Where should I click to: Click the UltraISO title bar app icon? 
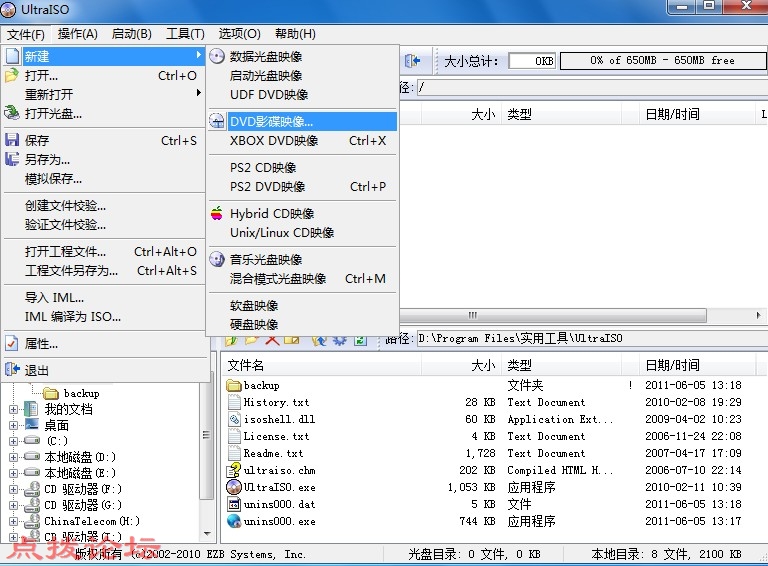[8, 9]
